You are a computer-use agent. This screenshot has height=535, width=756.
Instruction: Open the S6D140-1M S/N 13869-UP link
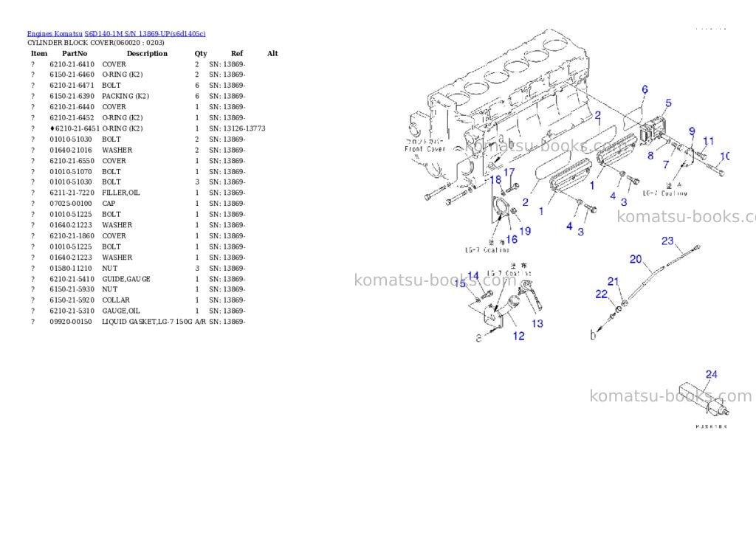point(145,33)
